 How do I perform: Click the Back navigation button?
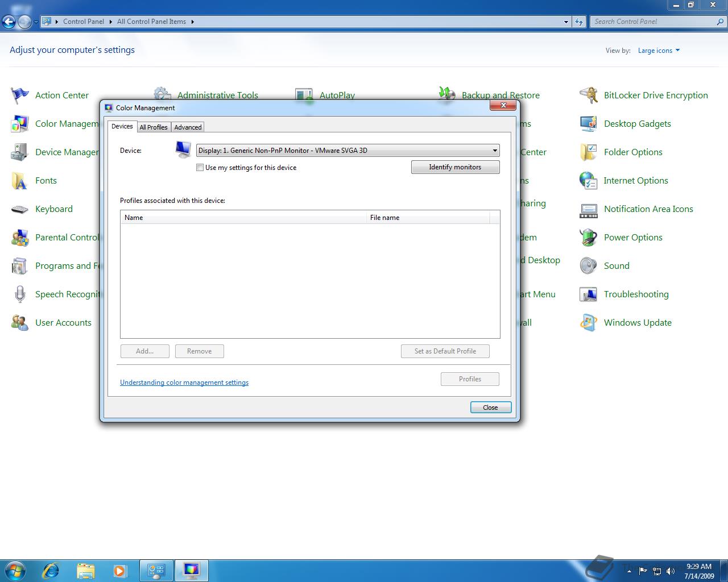[9, 22]
